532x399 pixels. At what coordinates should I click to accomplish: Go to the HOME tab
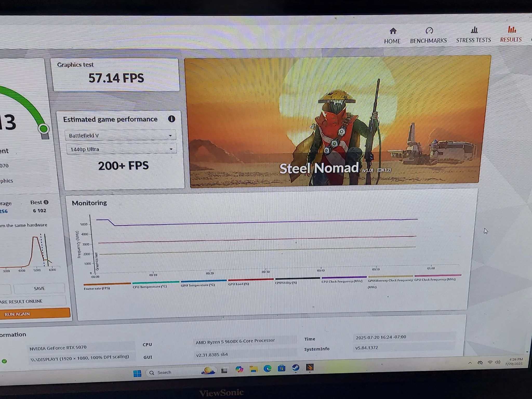[393, 36]
